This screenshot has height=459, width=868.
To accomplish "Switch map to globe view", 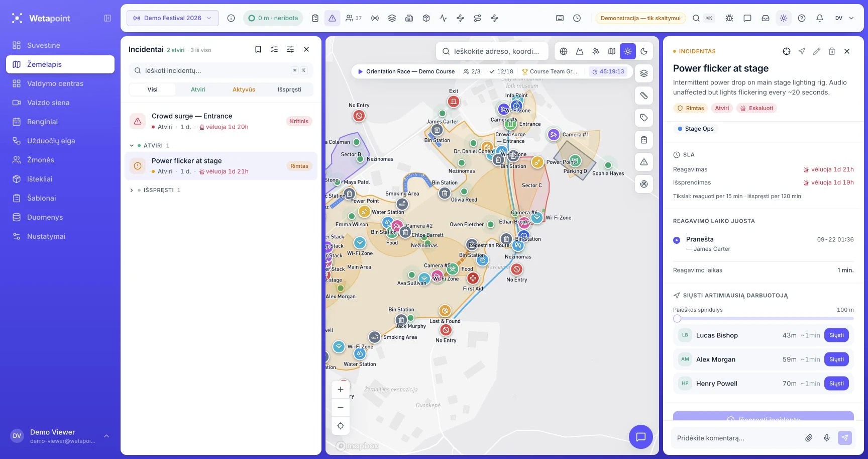I will point(564,51).
